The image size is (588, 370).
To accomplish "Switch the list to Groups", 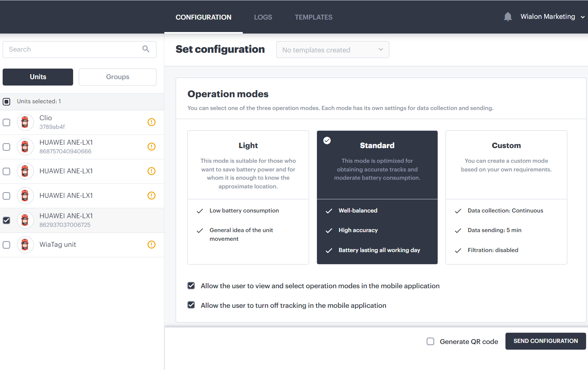I will [117, 77].
